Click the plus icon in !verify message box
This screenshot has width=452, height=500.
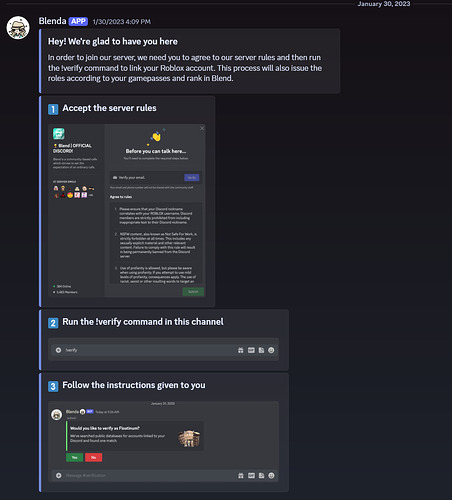58,350
